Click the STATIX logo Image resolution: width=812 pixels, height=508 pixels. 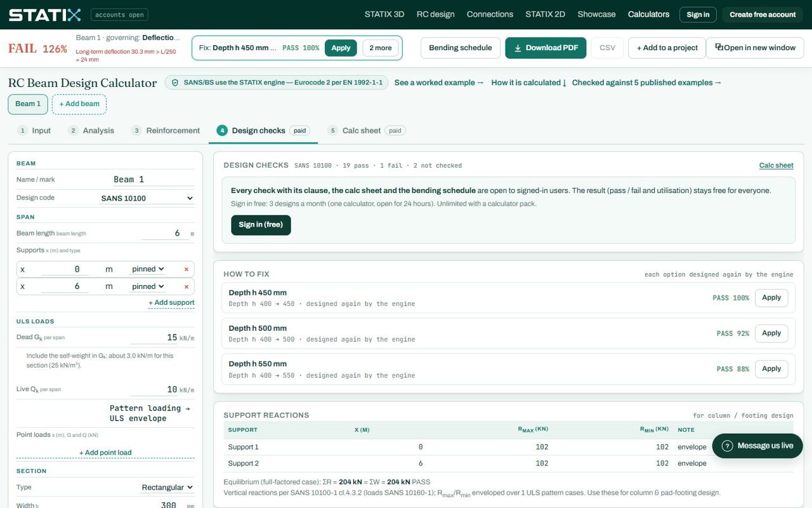point(44,15)
